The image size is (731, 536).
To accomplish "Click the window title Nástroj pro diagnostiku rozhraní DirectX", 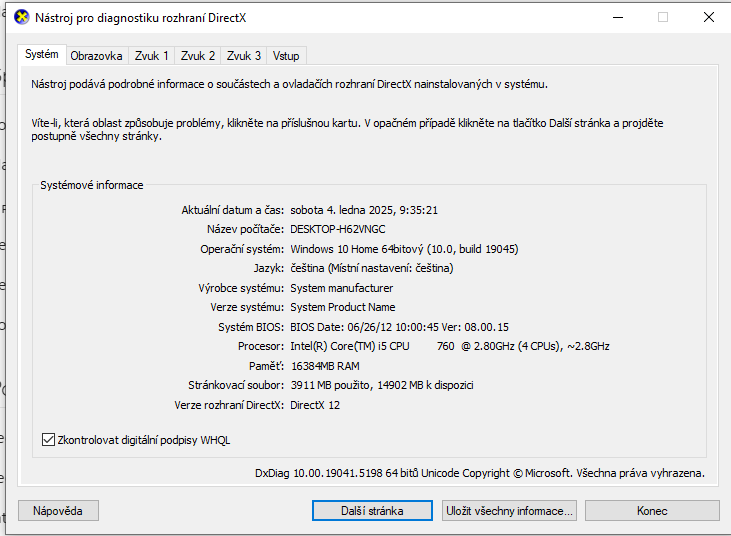I will (x=140, y=18).
